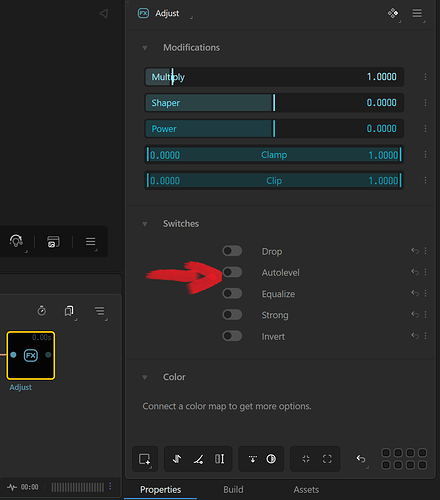Viewport: 440px width, 500px height.
Task: Click the bookmarks icon above the node graph
Action: point(69,311)
